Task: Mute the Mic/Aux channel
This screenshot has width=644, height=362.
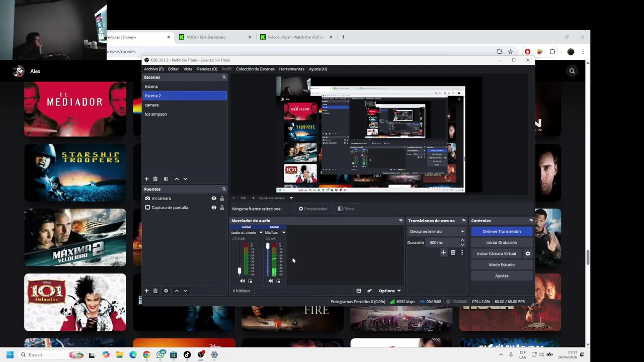Action: (271, 281)
